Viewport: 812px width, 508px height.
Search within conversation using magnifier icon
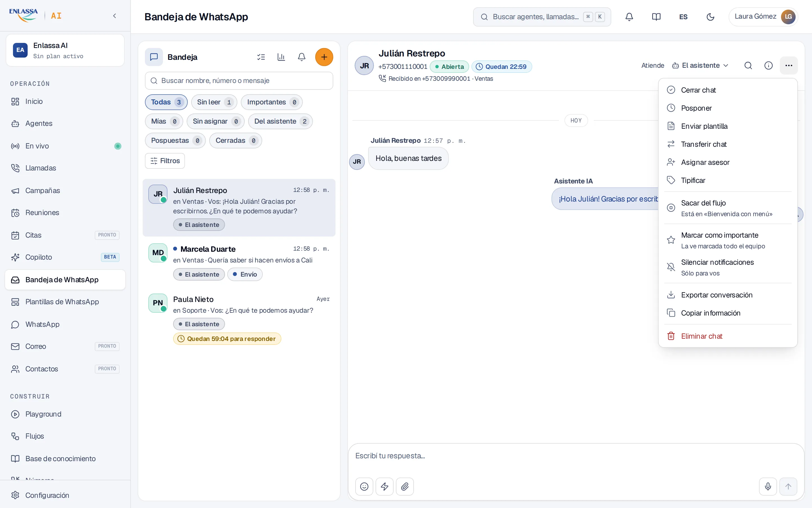click(748, 65)
